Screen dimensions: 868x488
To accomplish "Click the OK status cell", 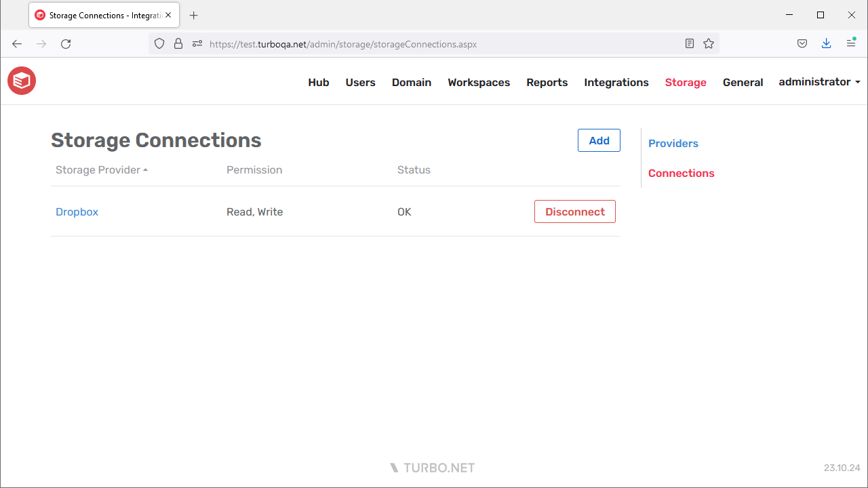I will [404, 211].
